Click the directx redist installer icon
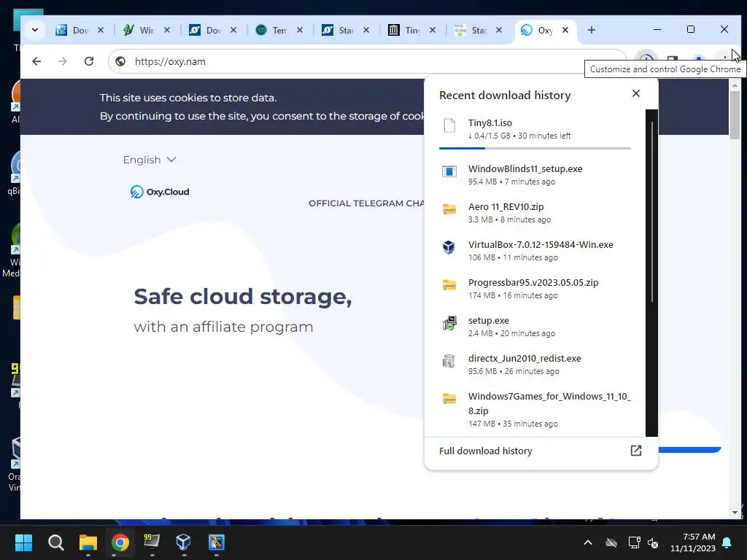 point(449,361)
